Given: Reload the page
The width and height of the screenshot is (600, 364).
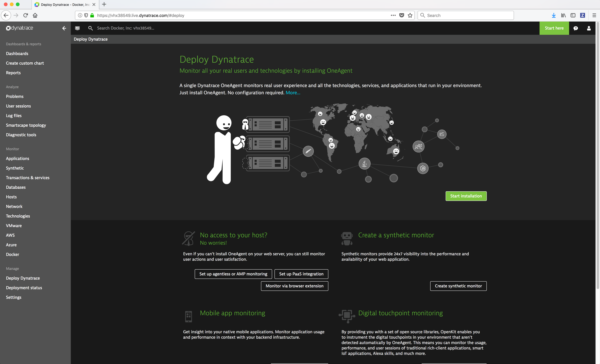Looking at the screenshot, I should pos(25,15).
